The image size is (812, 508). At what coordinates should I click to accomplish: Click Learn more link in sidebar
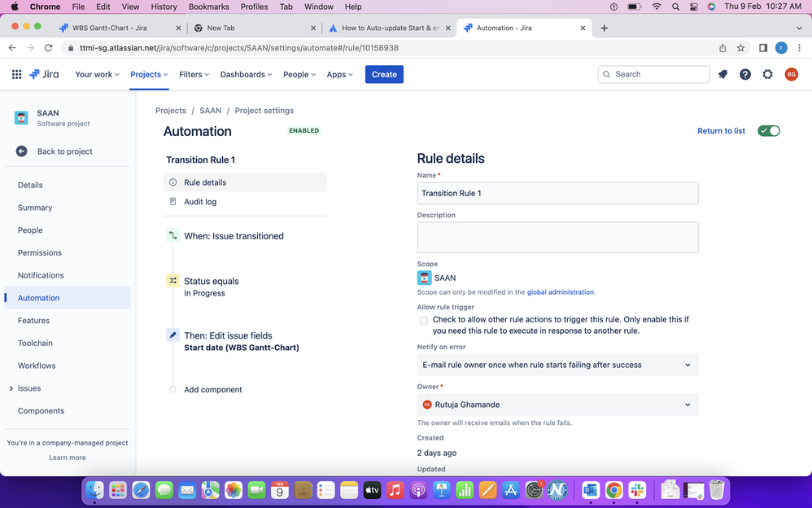pos(68,458)
